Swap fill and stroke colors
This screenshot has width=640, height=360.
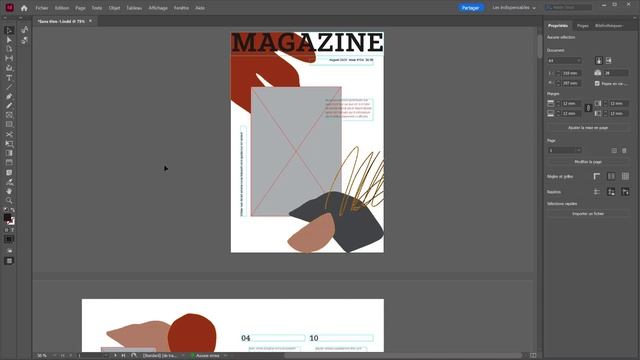[x=13, y=209]
